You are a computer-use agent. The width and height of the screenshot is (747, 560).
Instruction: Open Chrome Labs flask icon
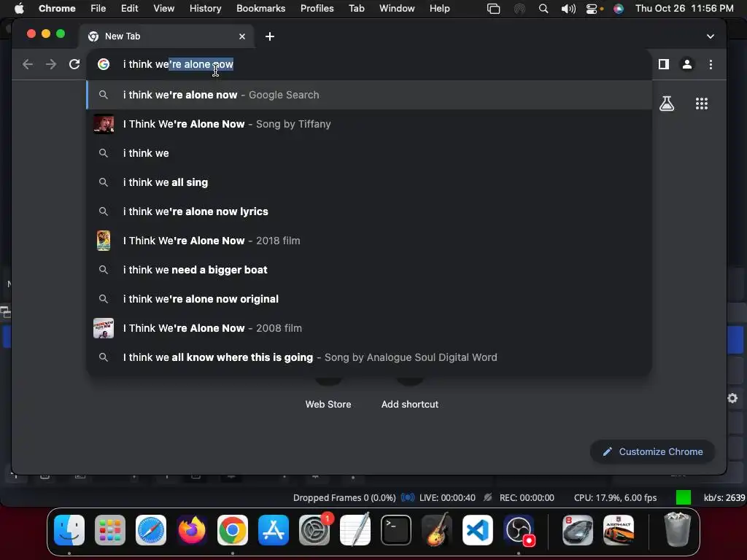[x=667, y=104]
